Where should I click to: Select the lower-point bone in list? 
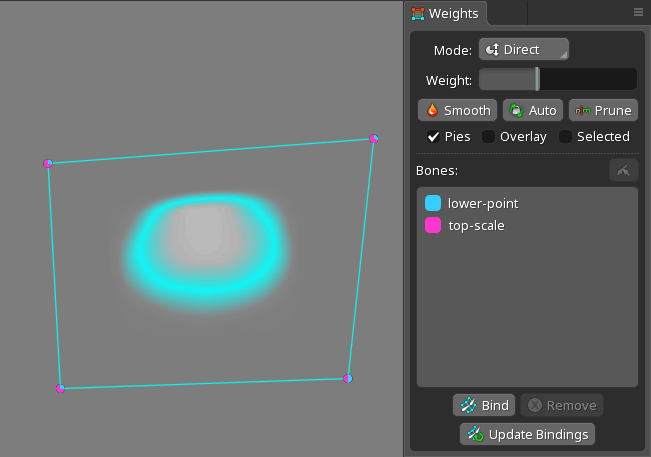pyautogui.click(x=482, y=203)
